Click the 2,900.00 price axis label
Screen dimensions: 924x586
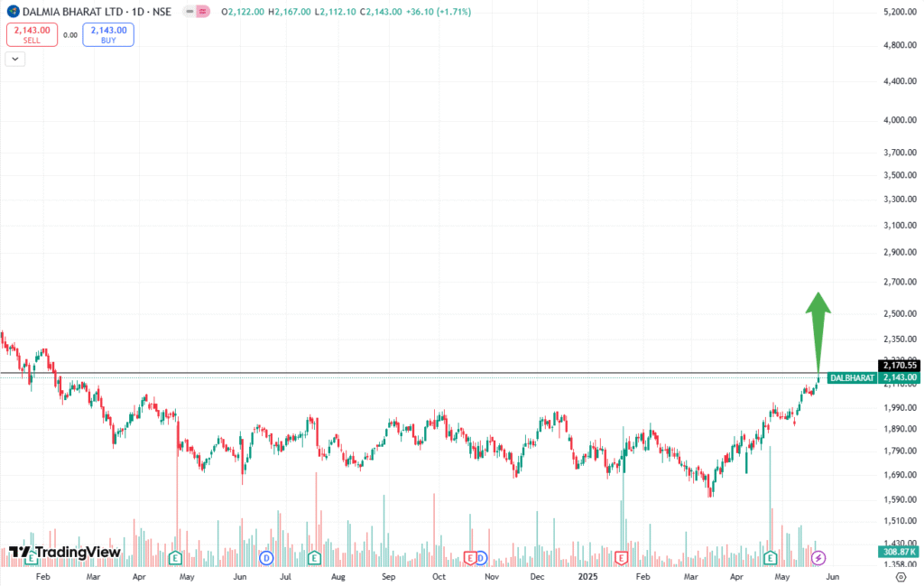(900, 252)
